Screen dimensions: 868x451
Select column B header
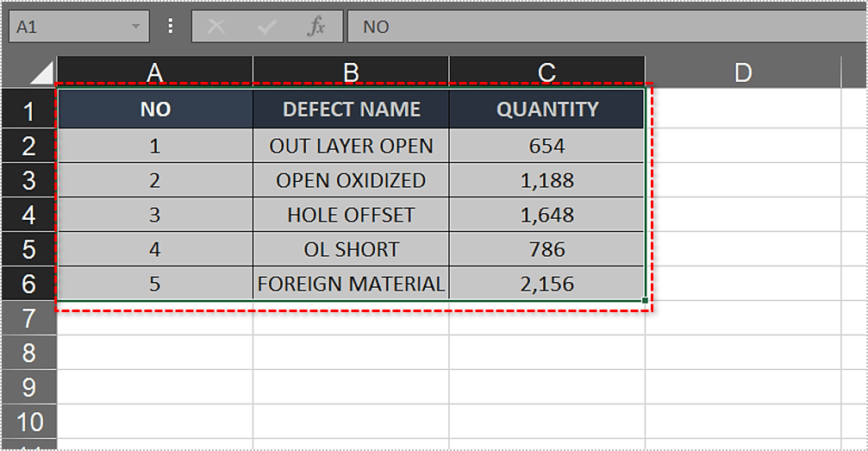pyautogui.click(x=351, y=73)
